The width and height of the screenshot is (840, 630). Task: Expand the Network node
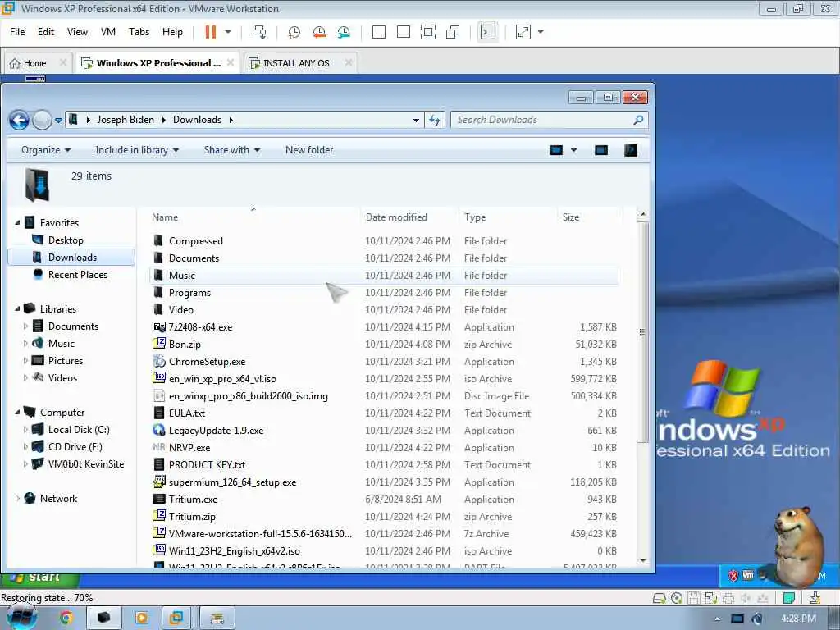[17, 498]
